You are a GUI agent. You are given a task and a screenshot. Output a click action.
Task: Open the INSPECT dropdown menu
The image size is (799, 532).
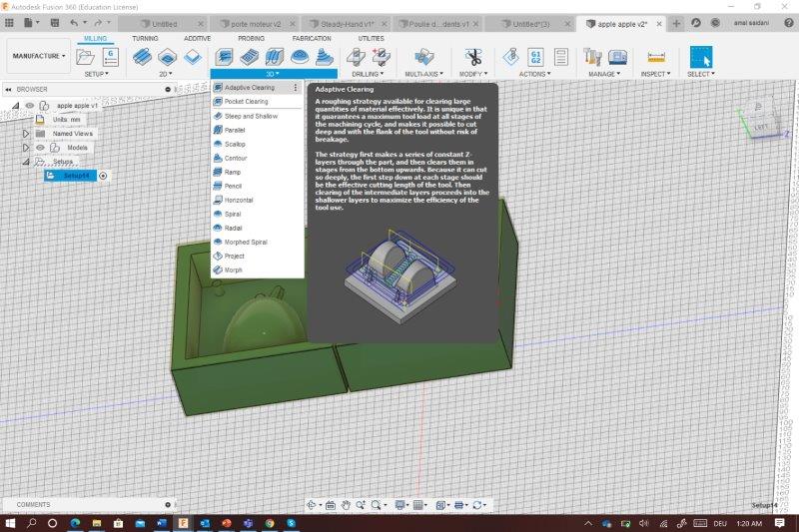[x=655, y=74]
